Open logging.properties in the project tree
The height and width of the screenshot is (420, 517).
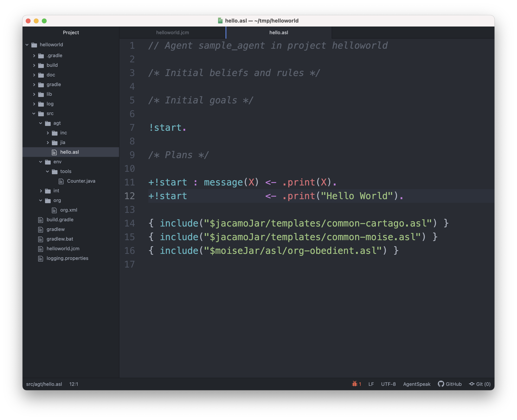(x=67, y=259)
